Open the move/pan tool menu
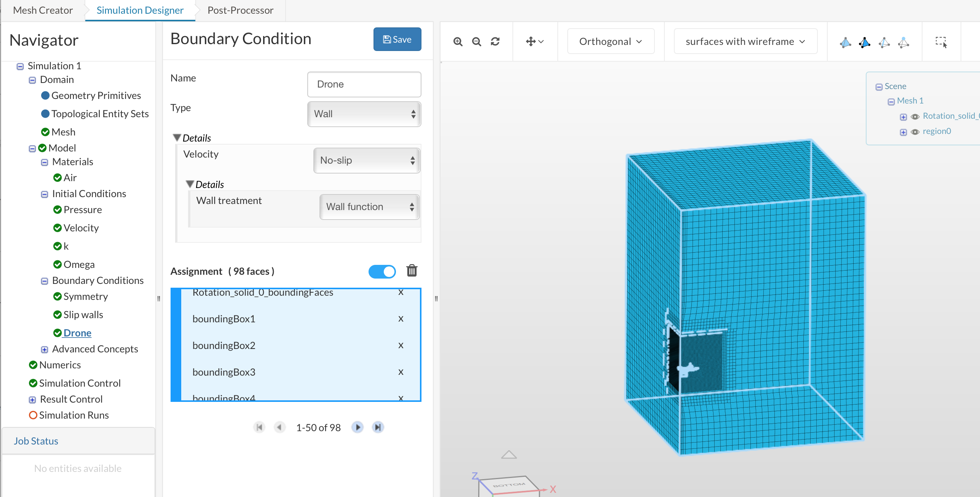 (x=535, y=41)
